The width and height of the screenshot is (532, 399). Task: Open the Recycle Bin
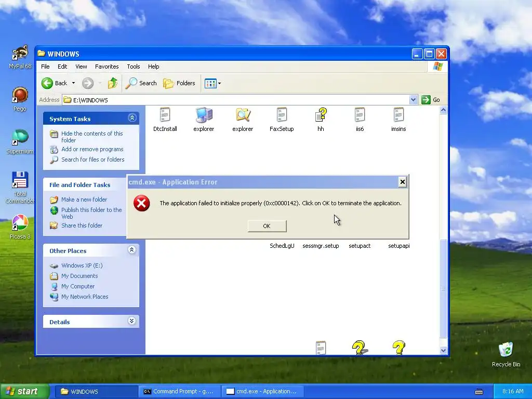[506, 354]
